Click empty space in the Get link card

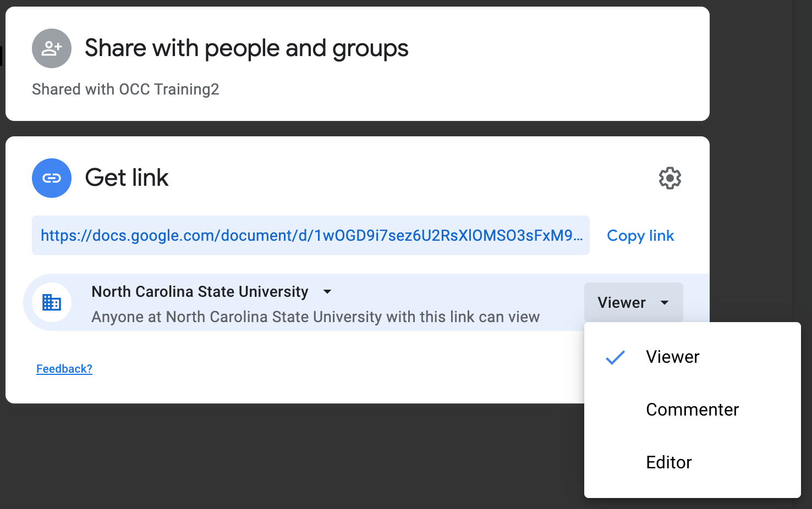pos(330,374)
